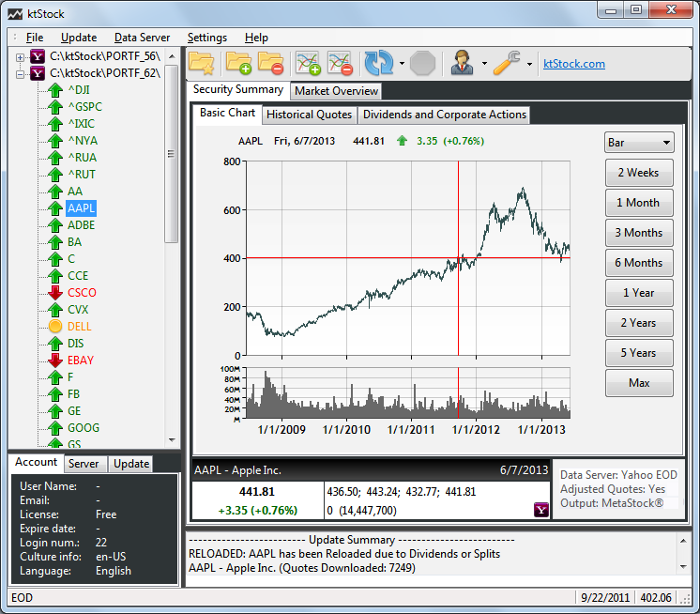Visit the ktStock.com link

pos(573,64)
